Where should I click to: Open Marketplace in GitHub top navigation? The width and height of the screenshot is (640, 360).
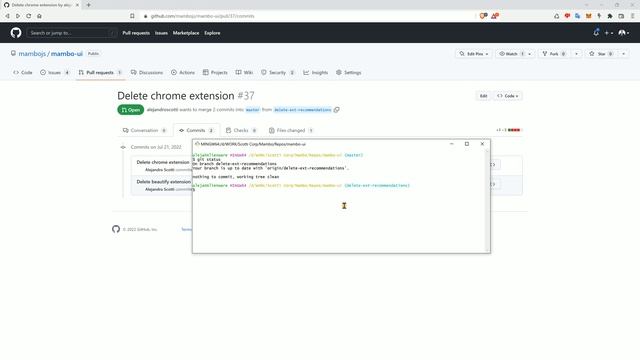[186, 33]
